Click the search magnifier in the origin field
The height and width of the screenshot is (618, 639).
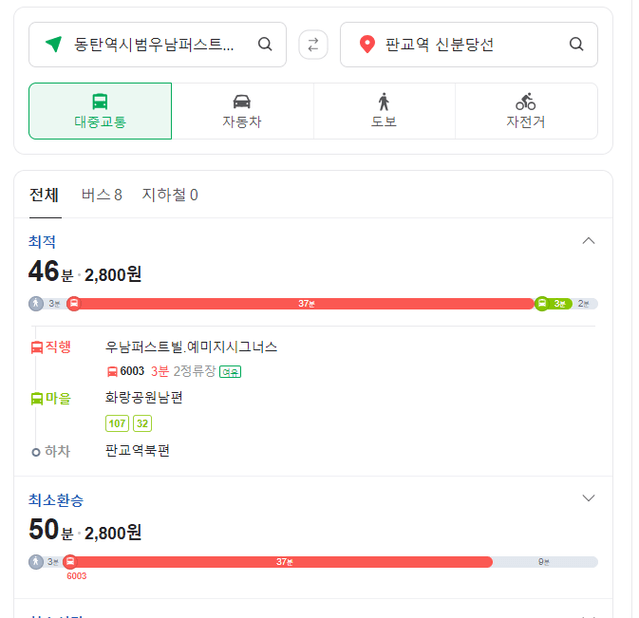tap(265, 44)
